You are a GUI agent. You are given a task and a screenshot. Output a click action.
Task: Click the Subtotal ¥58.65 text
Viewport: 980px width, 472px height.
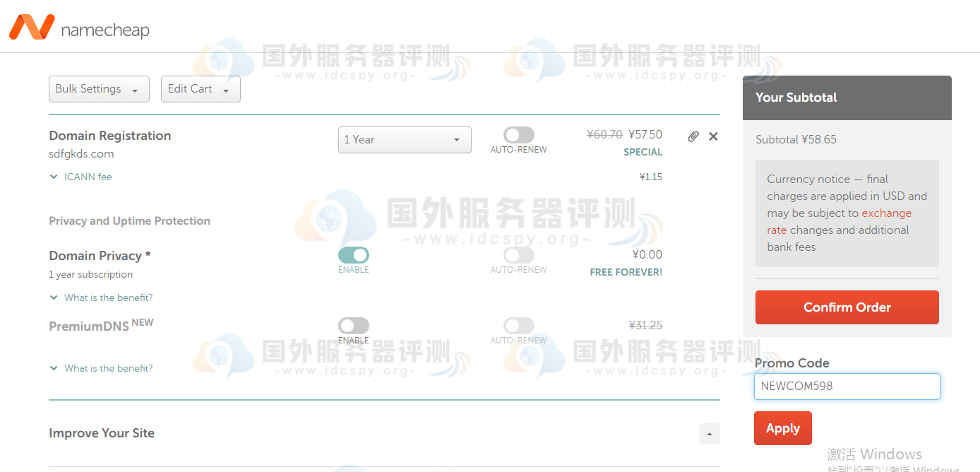[796, 139]
